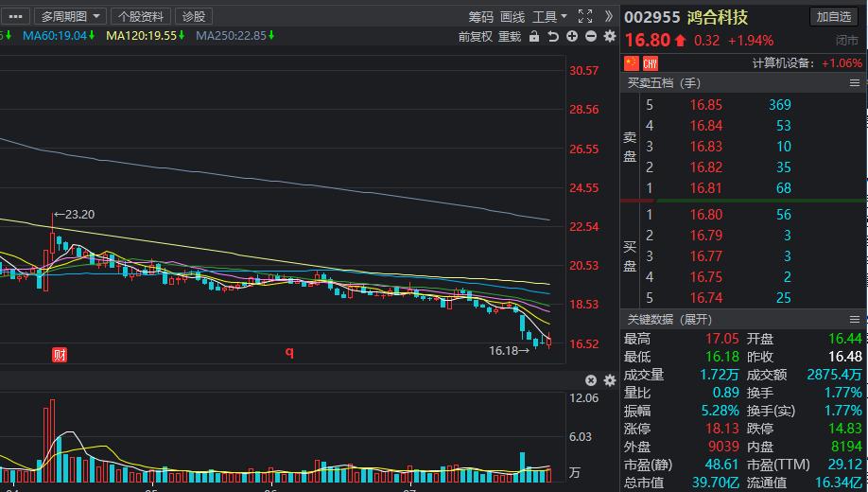Toggle the chart lock icon
This screenshot has width=868, height=492.
coord(533,37)
